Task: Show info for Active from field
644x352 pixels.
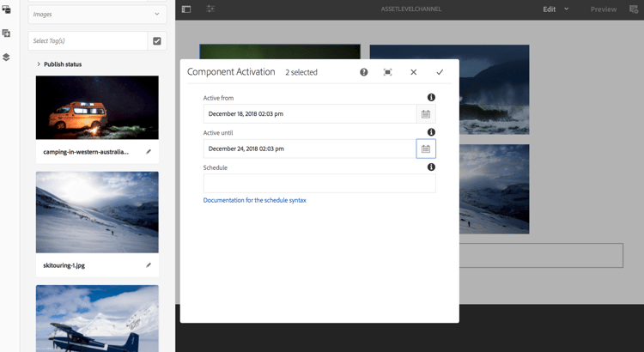Action: point(431,97)
